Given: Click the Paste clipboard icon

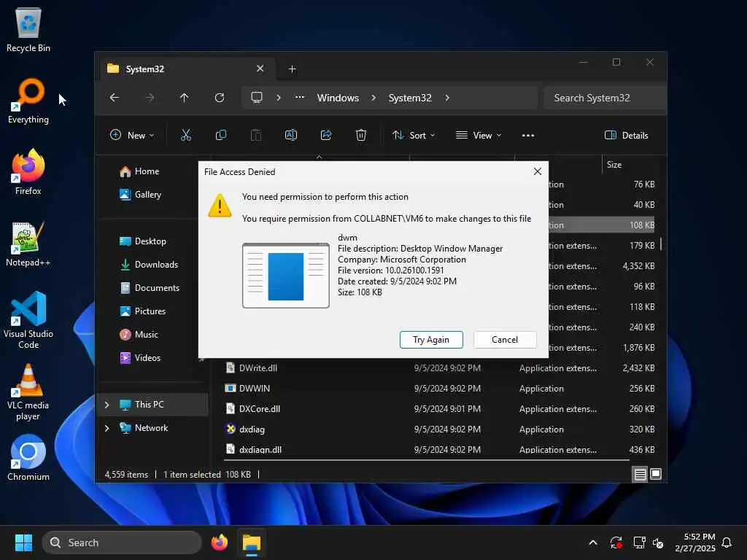Looking at the screenshot, I should pyautogui.click(x=256, y=135).
